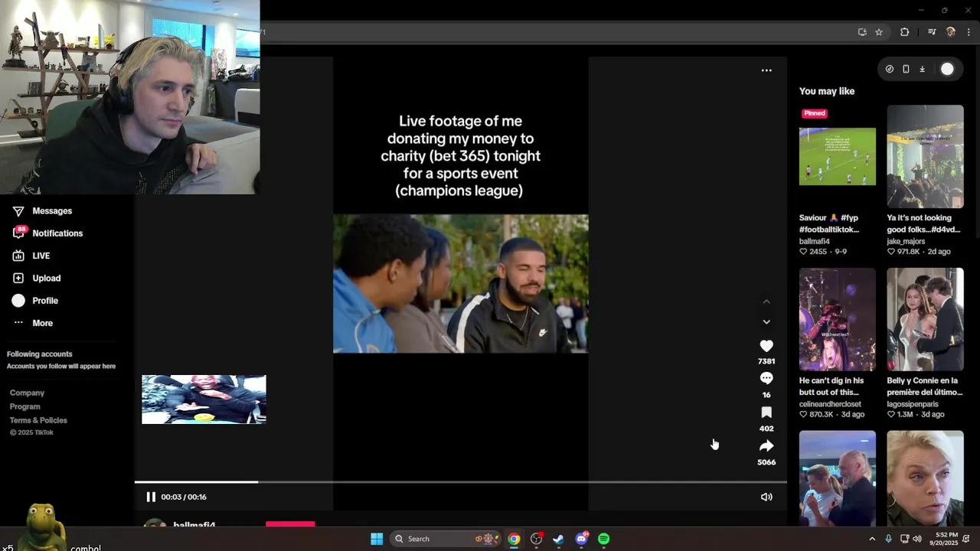
Task: Click the floating mini video preview
Action: [204, 399]
